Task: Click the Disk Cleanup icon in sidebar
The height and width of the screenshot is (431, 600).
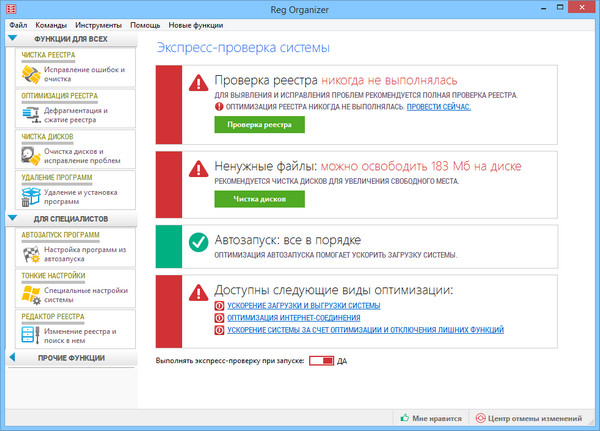Action: tap(30, 156)
